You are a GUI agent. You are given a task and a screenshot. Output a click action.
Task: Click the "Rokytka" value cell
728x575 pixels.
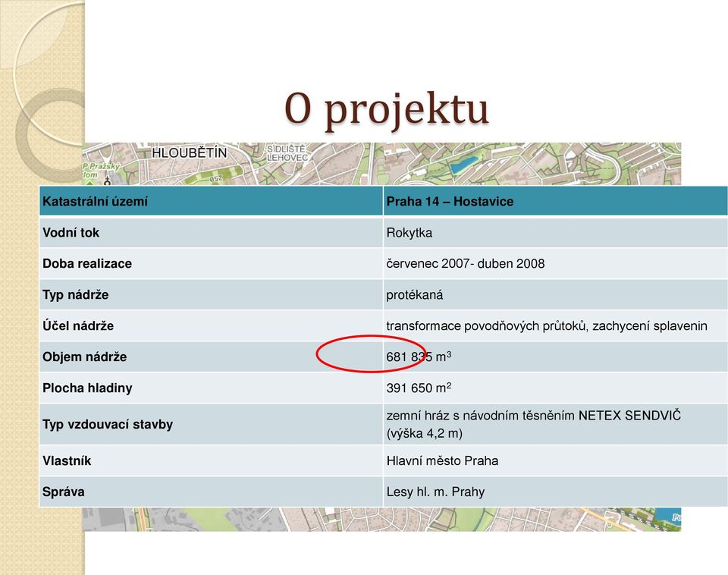point(555,232)
